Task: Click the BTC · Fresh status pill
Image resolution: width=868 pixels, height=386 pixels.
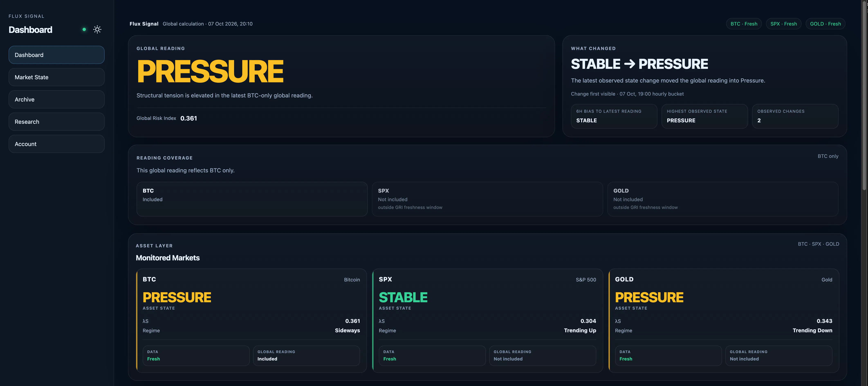Action: tap(744, 24)
